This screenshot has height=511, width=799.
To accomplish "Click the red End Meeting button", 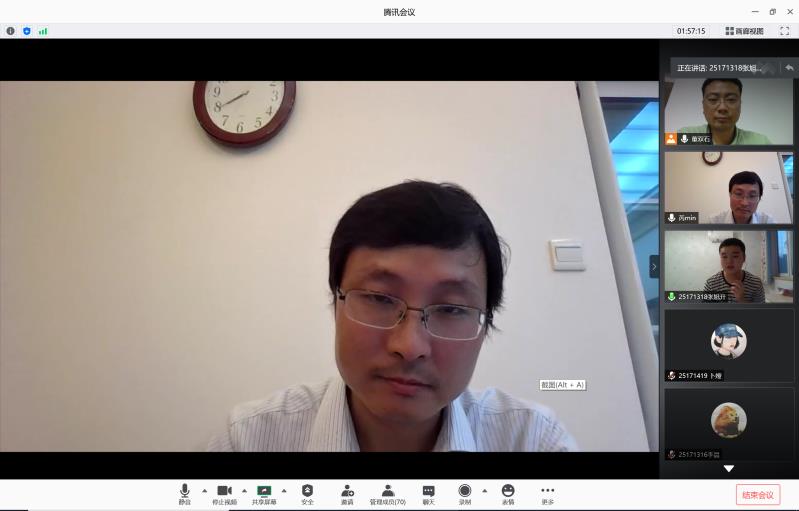I will tap(757, 495).
